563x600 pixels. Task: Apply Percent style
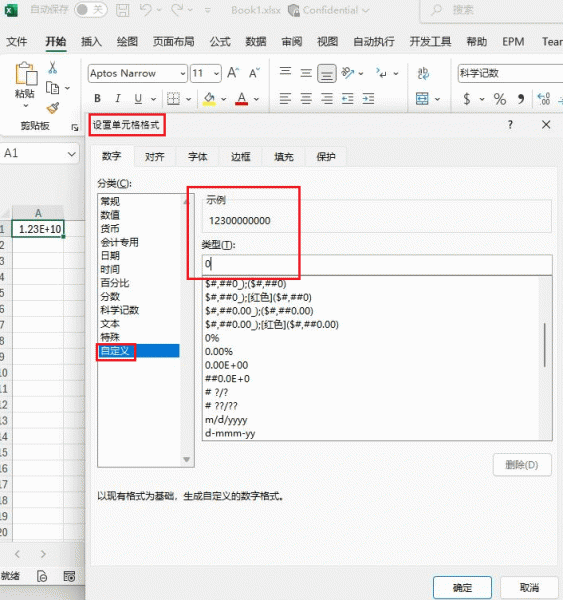point(499,99)
